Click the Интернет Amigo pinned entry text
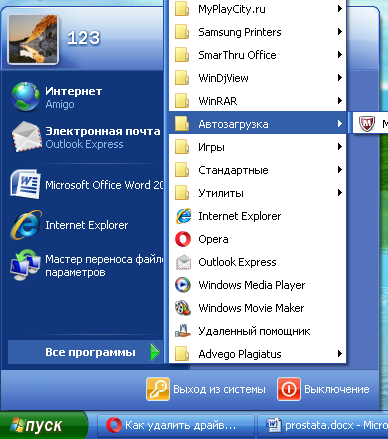Screen dimensions: 388x439 click(74, 97)
